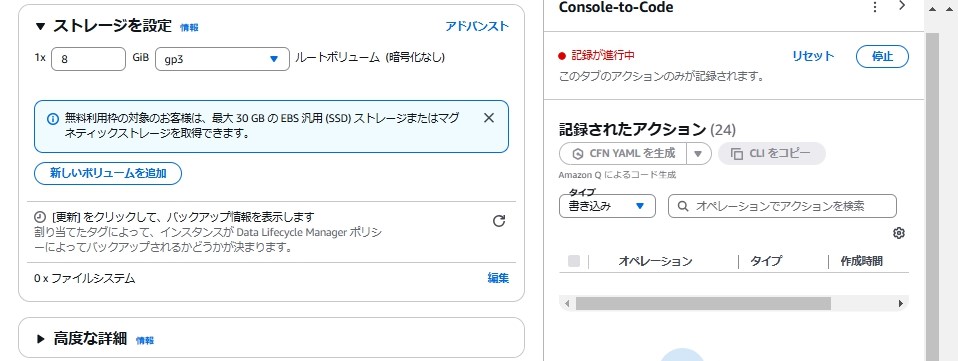Click the backup info refresh icon

[499, 221]
